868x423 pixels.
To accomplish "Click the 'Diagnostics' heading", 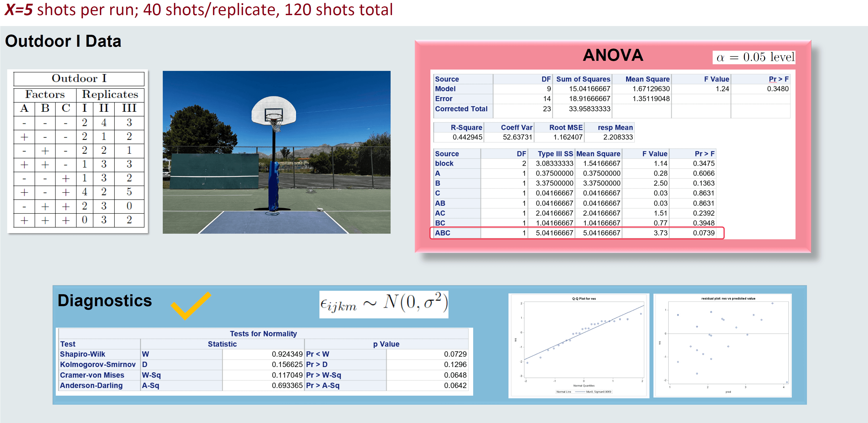I will point(104,300).
